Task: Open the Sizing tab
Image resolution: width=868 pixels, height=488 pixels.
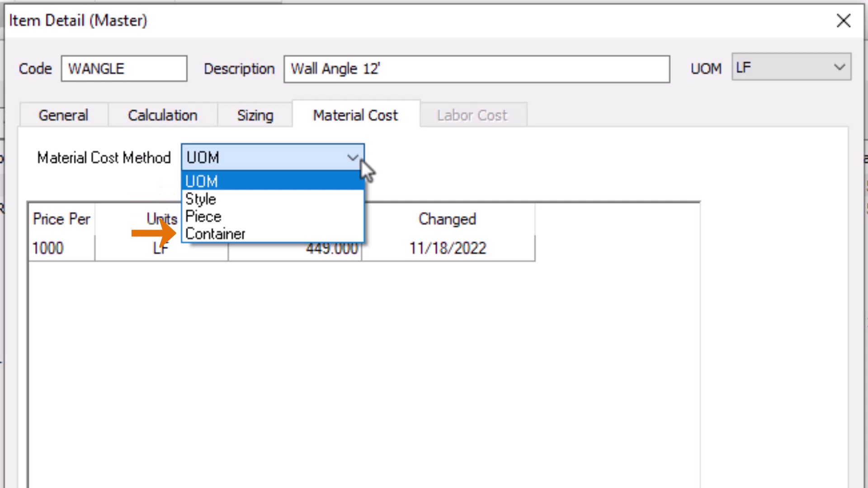Action: (255, 115)
